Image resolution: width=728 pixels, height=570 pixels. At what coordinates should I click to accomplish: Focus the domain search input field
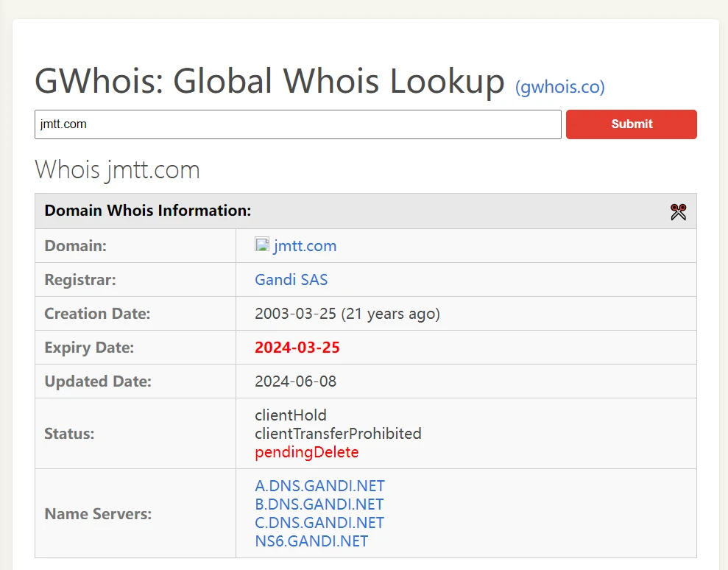tap(297, 124)
